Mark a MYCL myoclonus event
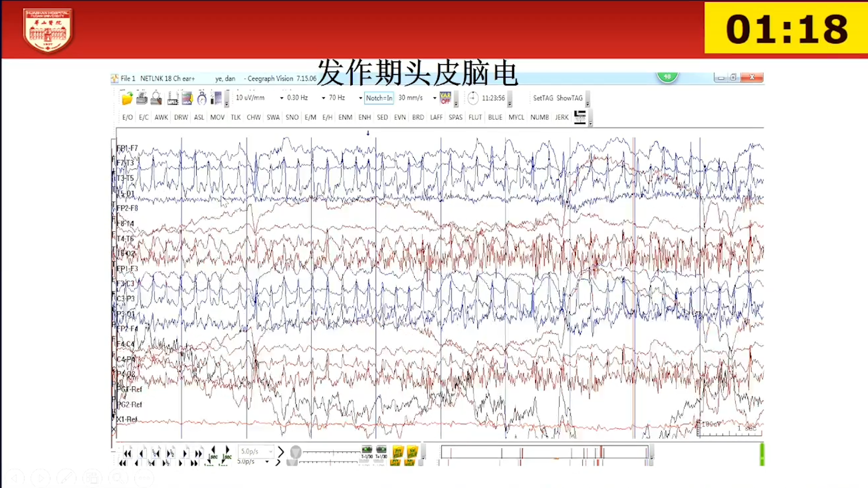 [x=516, y=117]
